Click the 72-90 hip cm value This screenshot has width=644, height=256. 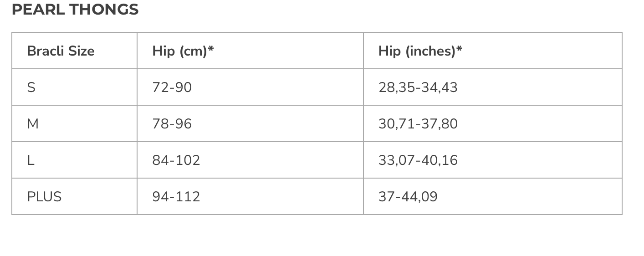click(x=172, y=87)
